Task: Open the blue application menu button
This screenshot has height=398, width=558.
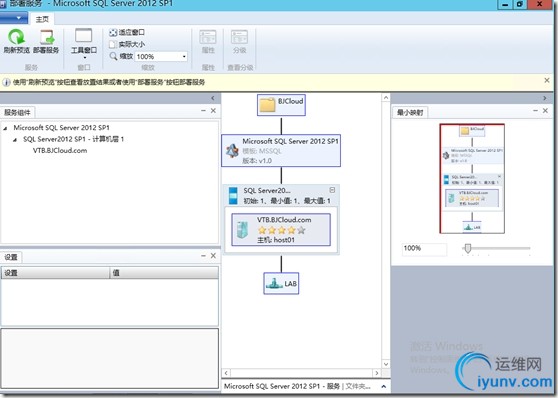Action: coord(14,18)
